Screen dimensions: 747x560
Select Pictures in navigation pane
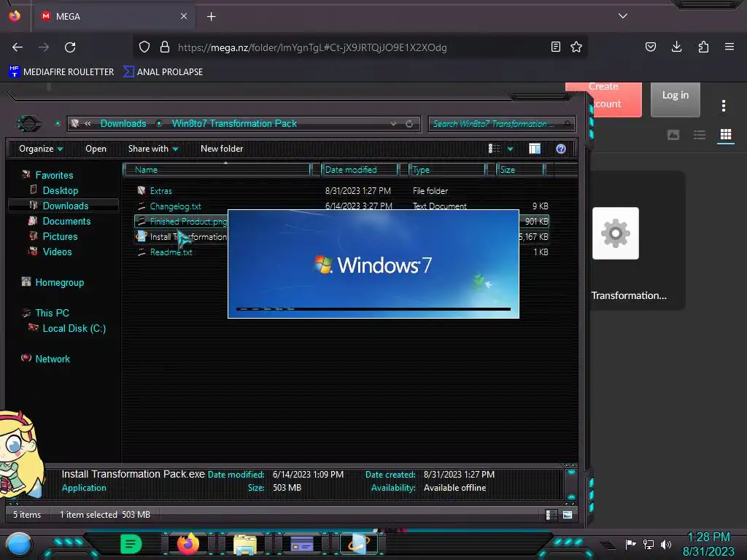pyautogui.click(x=60, y=236)
